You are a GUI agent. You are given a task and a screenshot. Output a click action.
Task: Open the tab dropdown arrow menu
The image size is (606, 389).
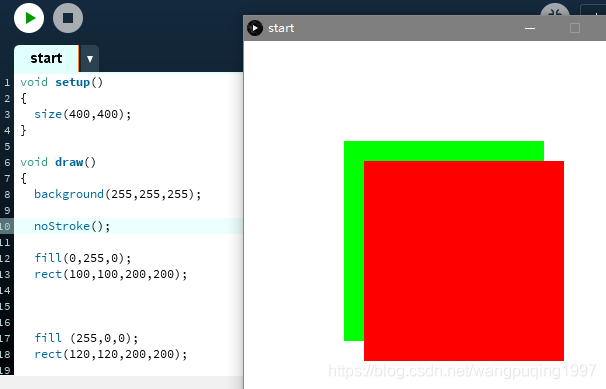[x=90, y=59]
